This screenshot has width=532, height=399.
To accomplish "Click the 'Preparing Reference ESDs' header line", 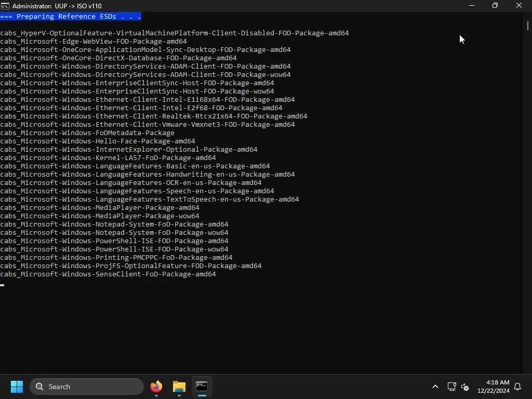I will [x=71, y=16].
